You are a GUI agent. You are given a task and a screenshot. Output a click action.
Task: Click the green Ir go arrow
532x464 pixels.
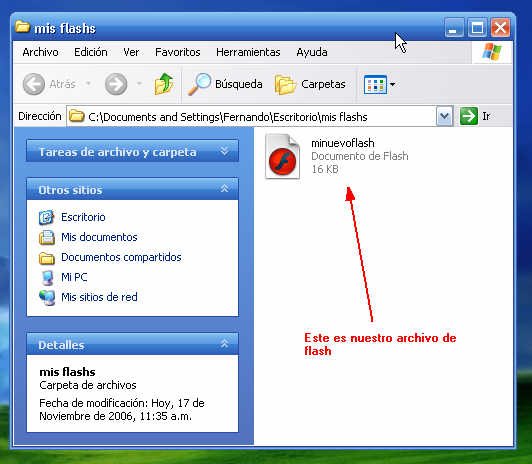click(x=469, y=116)
